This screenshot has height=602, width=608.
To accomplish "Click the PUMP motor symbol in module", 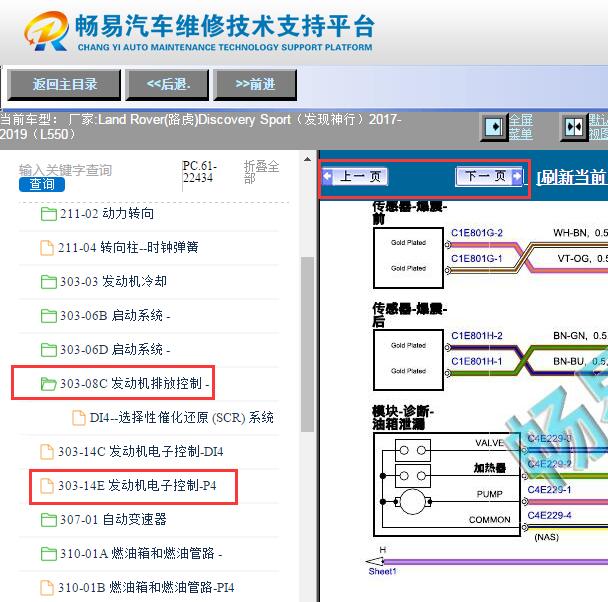I will pos(413,502).
